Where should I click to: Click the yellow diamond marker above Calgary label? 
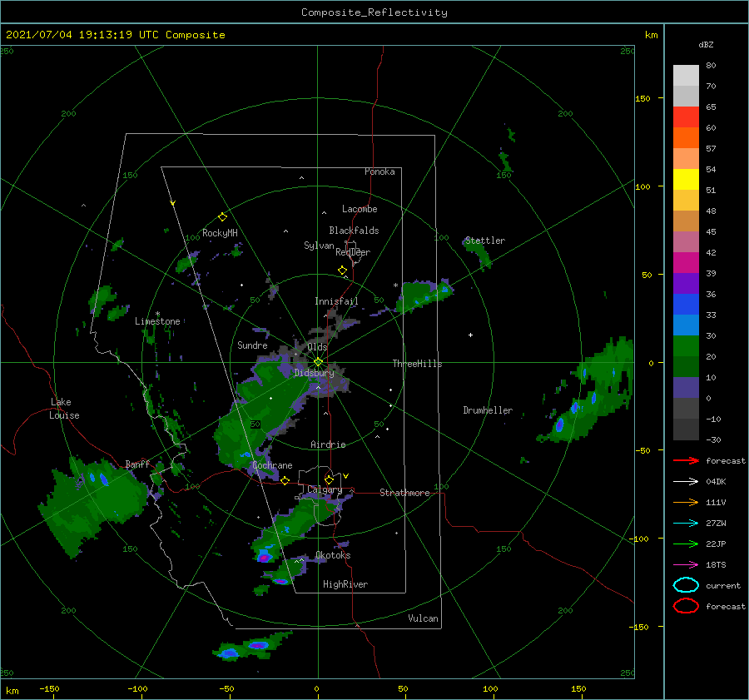pos(329,479)
